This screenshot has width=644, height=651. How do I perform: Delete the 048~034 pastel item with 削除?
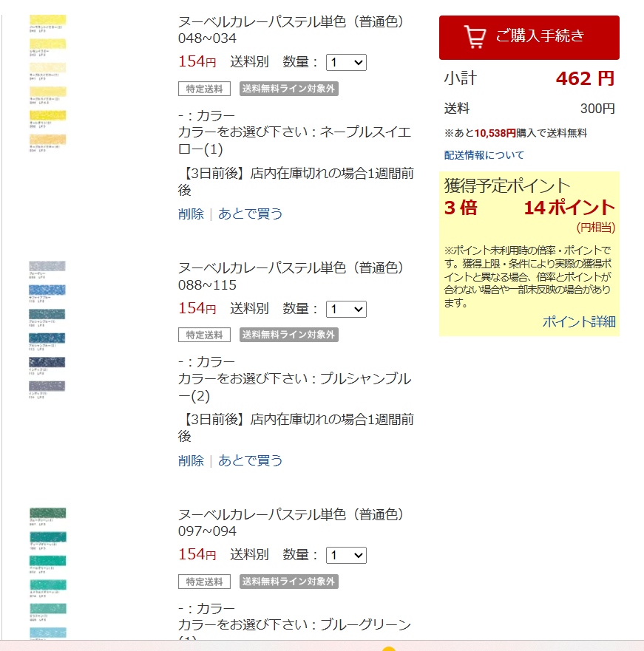(x=191, y=214)
